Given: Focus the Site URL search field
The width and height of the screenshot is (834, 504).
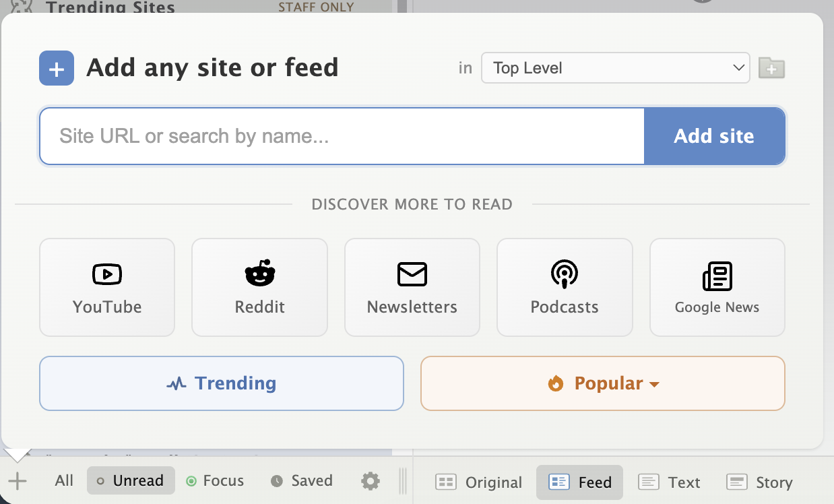Looking at the screenshot, I should (342, 136).
